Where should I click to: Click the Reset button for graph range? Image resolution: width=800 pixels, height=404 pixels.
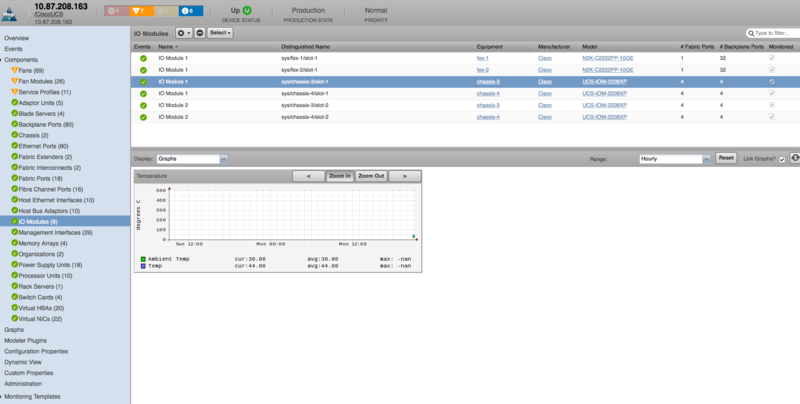point(726,158)
